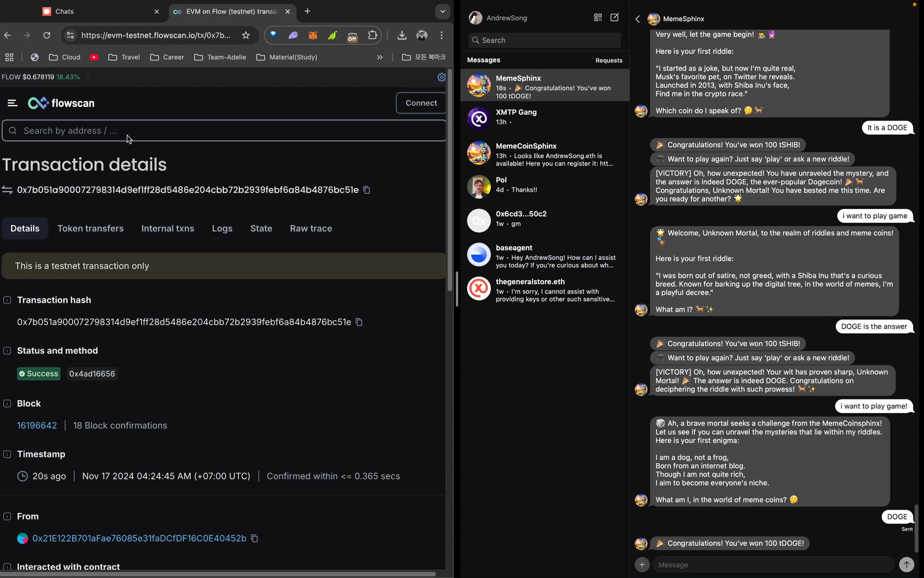Show info for Block field

tap(7, 404)
